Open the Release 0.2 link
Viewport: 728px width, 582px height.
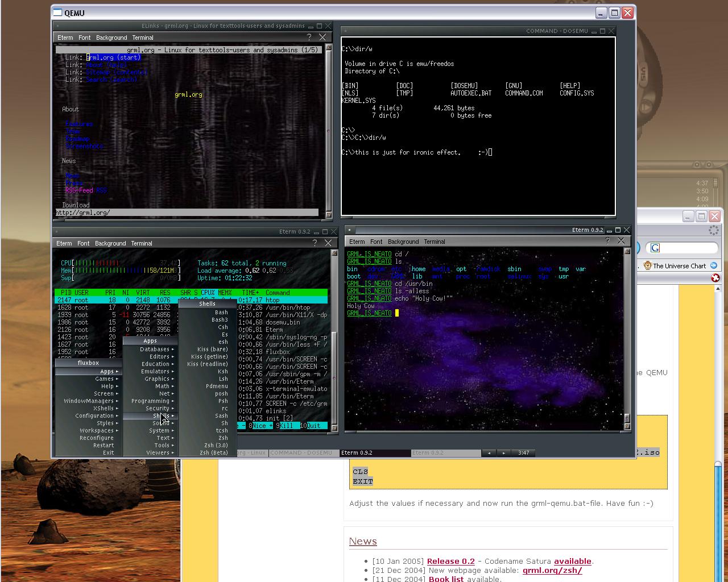click(x=450, y=561)
